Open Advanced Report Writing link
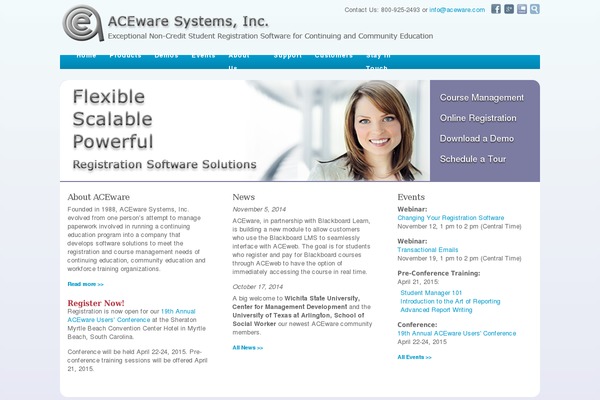 pos(436,310)
